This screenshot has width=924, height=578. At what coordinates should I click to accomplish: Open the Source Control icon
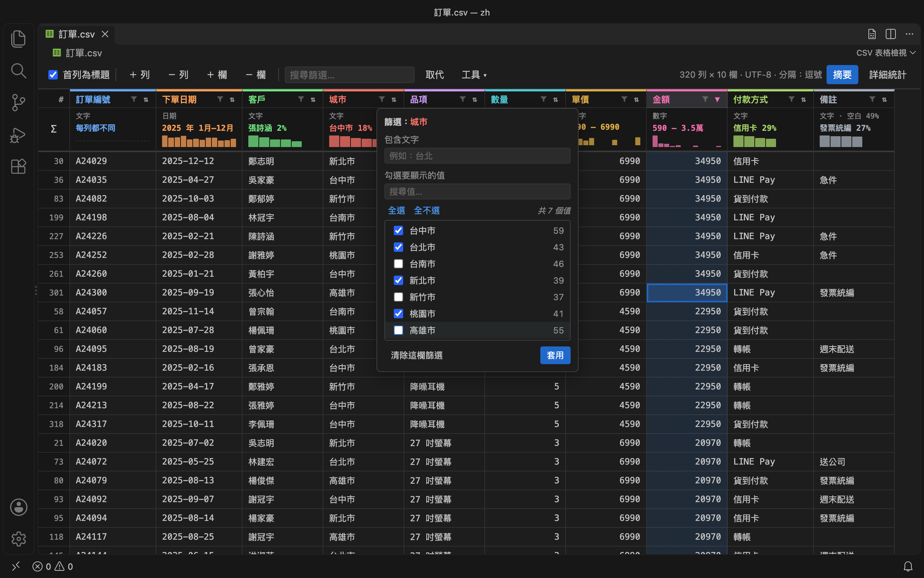pos(18,103)
